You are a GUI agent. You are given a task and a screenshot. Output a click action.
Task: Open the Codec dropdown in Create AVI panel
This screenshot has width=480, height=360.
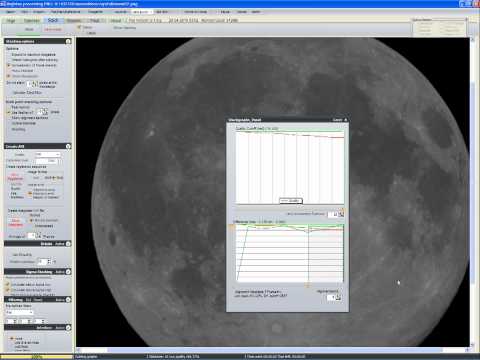tap(47, 154)
